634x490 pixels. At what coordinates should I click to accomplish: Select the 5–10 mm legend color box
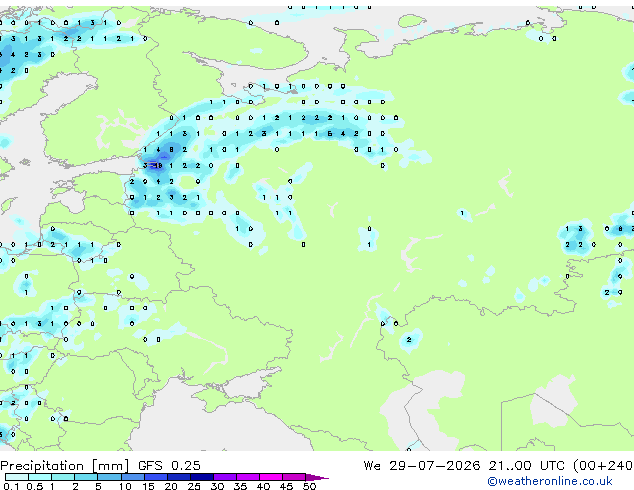109,477
